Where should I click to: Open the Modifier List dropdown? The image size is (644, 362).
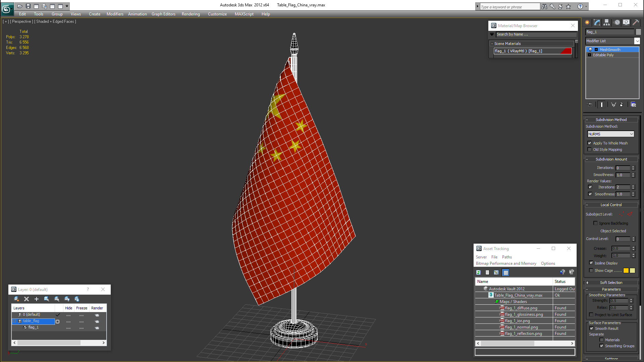(637, 41)
